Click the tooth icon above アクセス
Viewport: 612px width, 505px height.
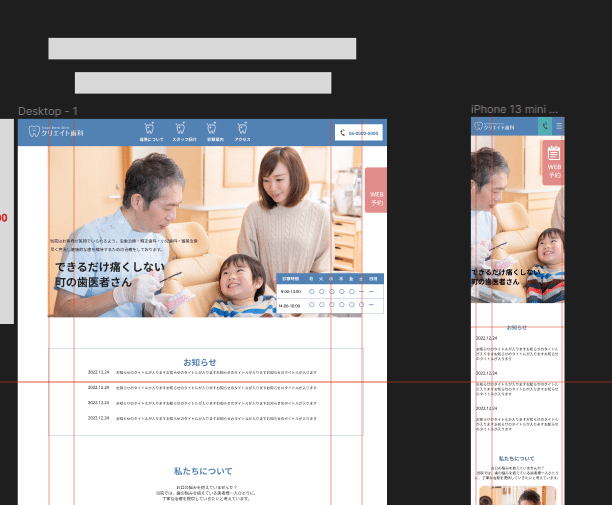click(x=242, y=128)
